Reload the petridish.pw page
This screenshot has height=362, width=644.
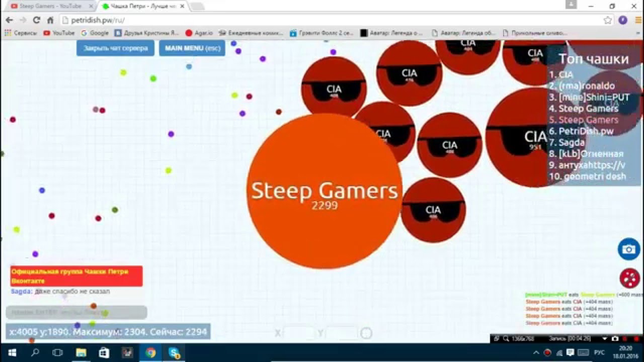pos(36,20)
